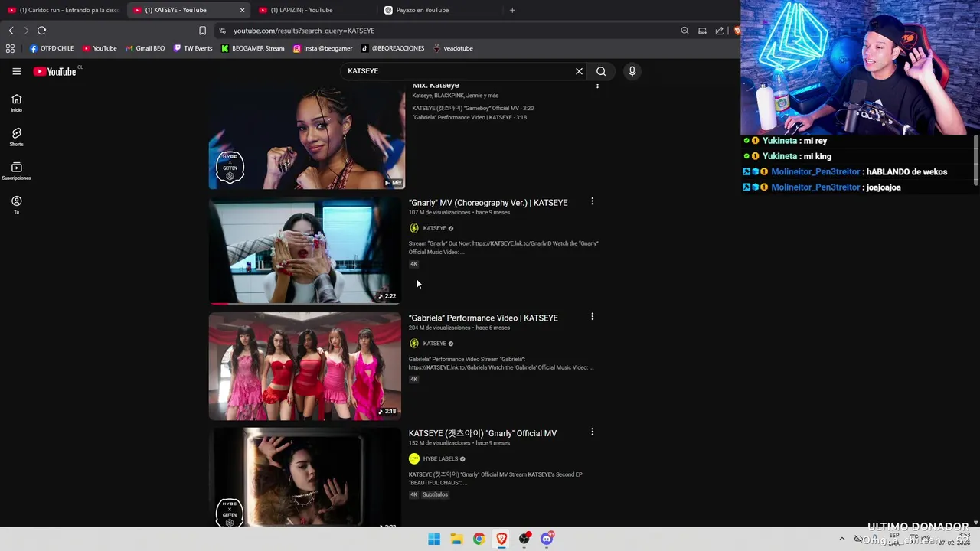Bookmark this page with the bookmark icon
The width and height of the screenshot is (980, 551).
coord(202,31)
